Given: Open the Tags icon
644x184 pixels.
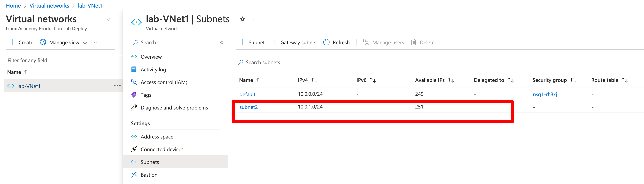Looking at the screenshot, I should 134,95.
